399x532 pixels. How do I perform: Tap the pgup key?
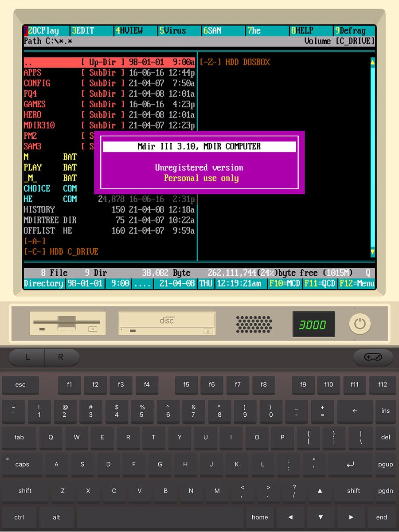pos(385,465)
